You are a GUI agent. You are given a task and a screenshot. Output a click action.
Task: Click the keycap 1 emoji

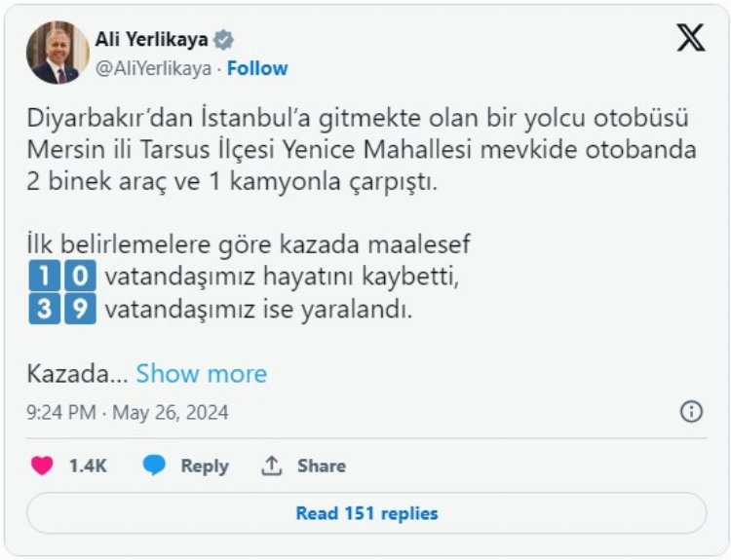click(42, 277)
